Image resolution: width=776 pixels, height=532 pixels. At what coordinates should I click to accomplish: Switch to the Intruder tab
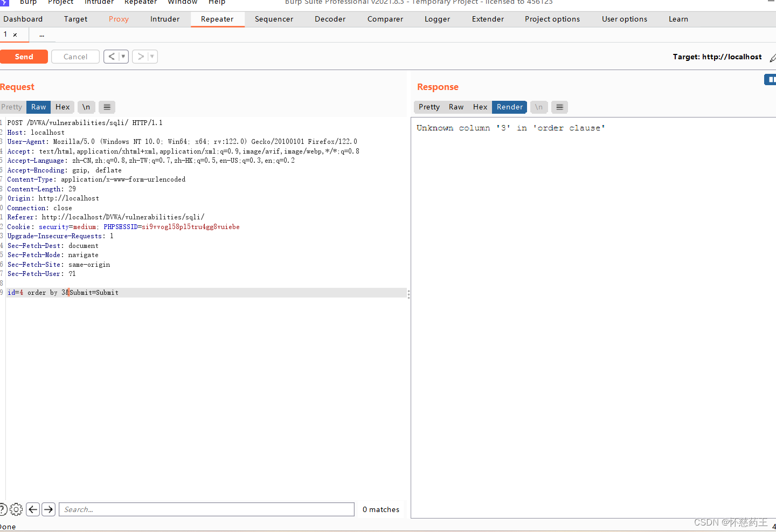[165, 19]
